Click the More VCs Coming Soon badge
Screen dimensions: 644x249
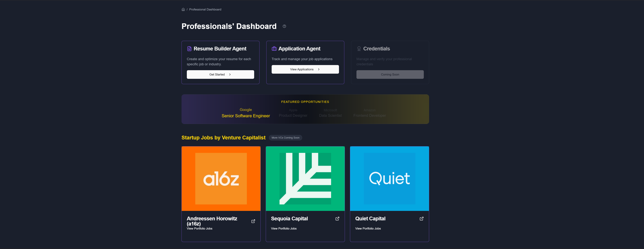(x=285, y=138)
